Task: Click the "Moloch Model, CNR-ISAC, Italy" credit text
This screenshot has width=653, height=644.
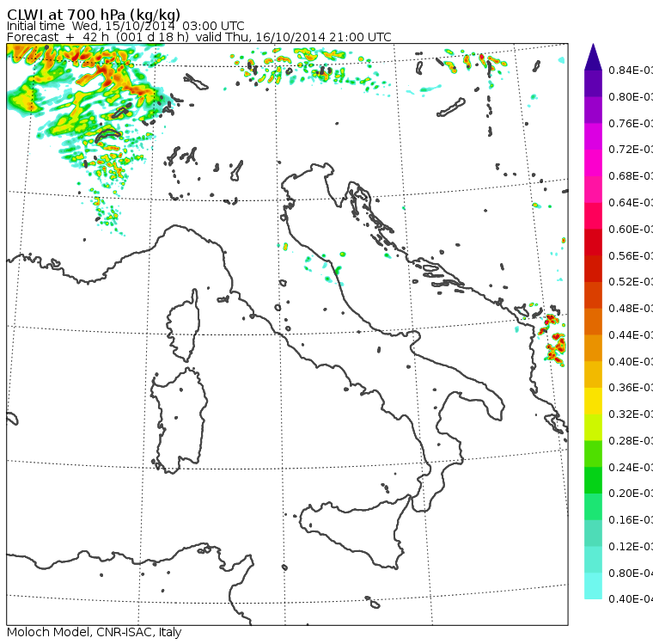Action: [95, 632]
